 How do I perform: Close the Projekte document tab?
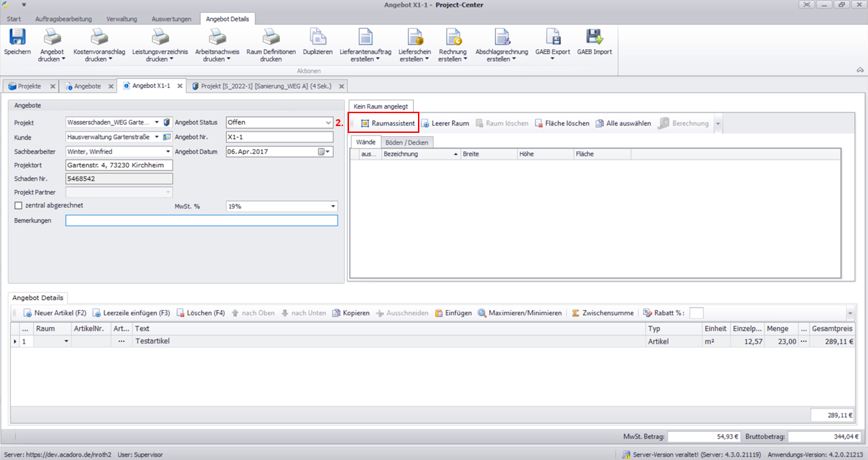53,87
